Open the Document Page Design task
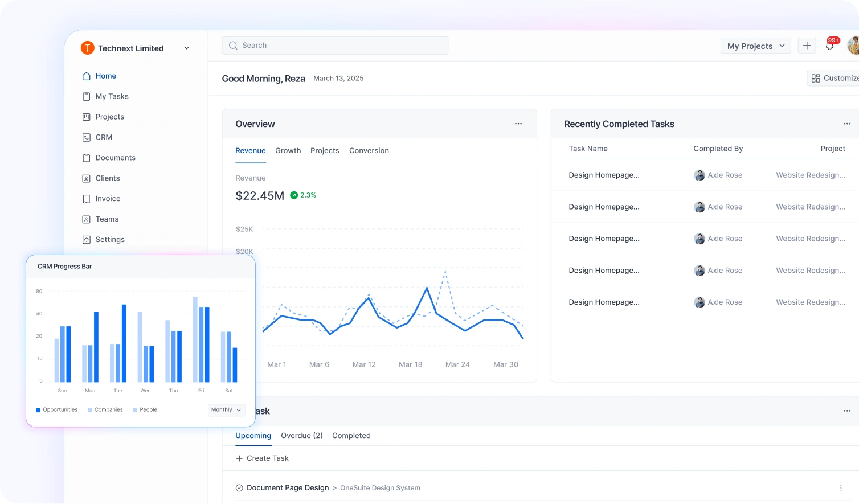859x504 pixels. [x=288, y=488]
